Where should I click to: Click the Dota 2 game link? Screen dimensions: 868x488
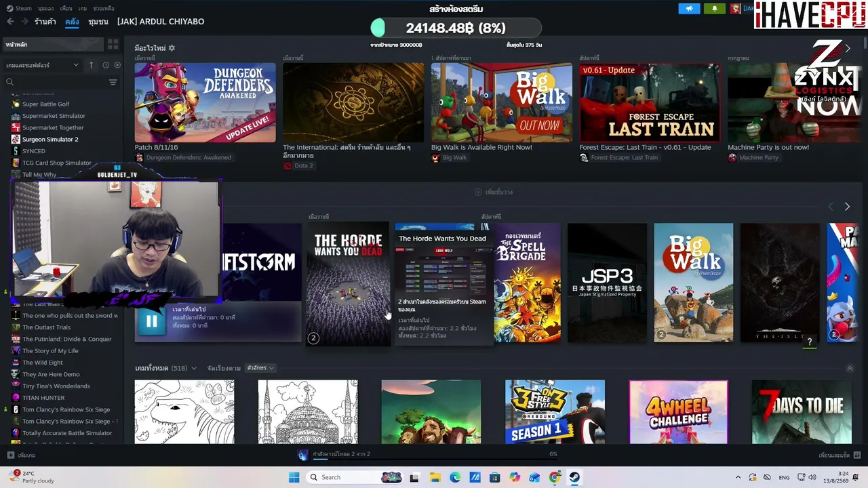coord(304,165)
